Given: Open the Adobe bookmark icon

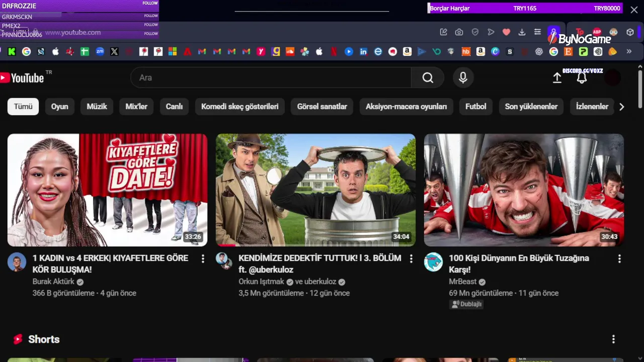Looking at the screenshot, I should (187, 51).
